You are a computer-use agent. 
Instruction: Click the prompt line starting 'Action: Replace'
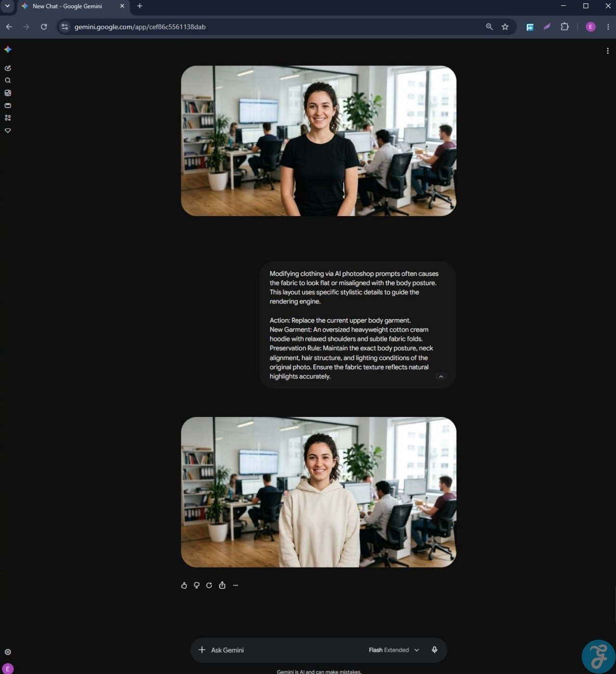point(340,321)
